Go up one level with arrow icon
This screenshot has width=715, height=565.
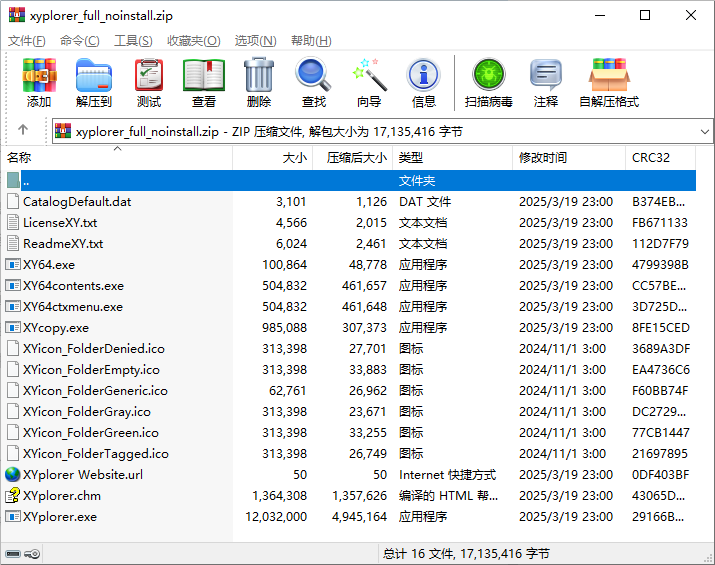pos(23,130)
